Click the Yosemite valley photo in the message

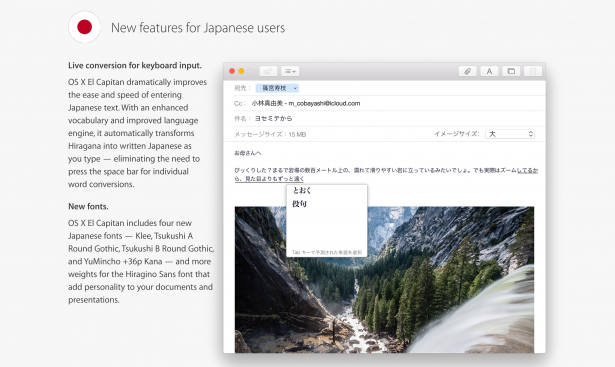point(384,280)
